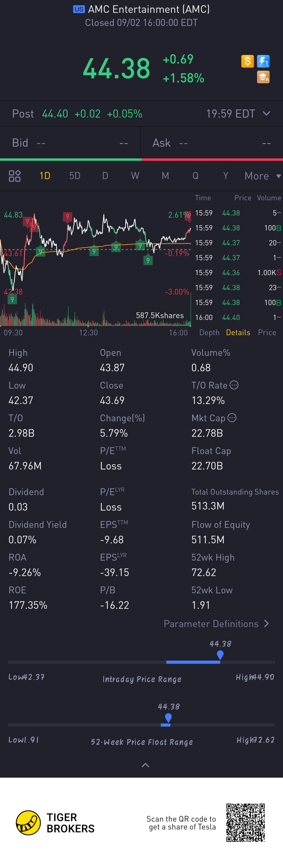This screenshot has width=283, height=868.
Task: Tap the Open value 43.87
Action: point(112,368)
